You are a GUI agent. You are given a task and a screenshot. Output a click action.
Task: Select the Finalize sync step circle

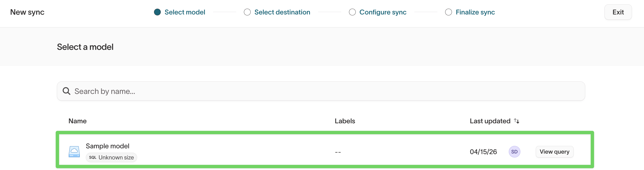448,12
